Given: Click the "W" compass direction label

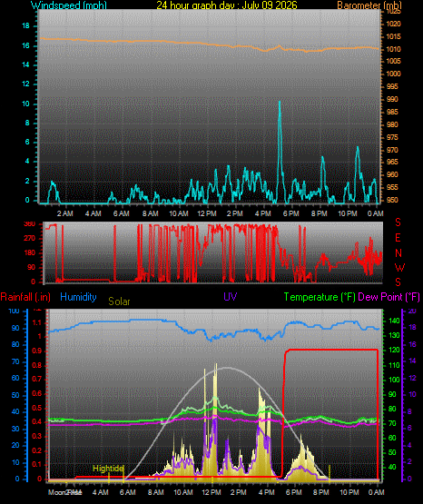Looking at the screenshot, I should 399,267.
